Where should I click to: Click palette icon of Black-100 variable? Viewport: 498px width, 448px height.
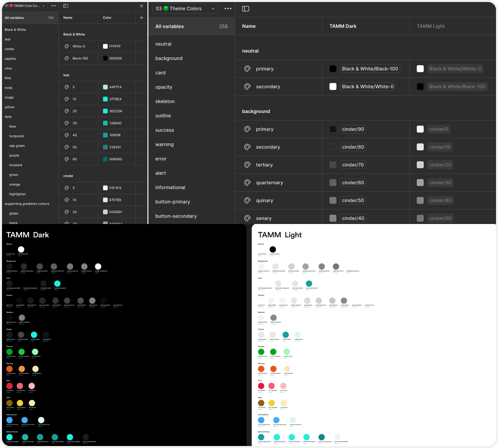[67, 58]
